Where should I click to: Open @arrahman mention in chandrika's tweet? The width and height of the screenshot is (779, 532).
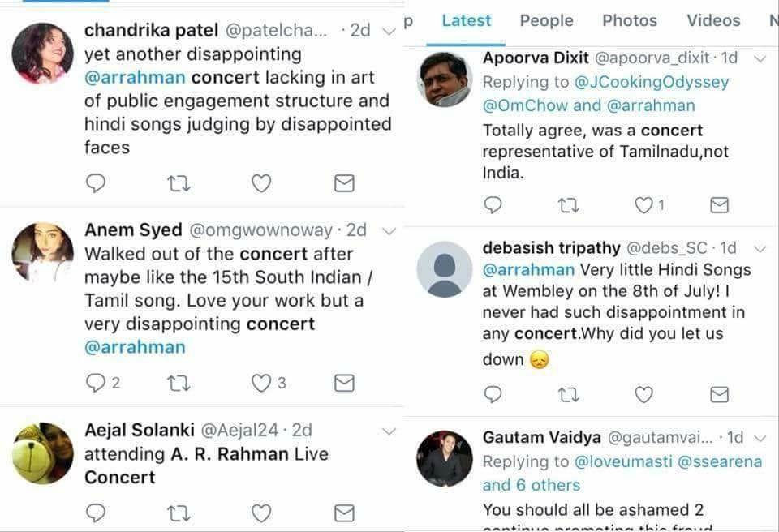tap(135, 79)
